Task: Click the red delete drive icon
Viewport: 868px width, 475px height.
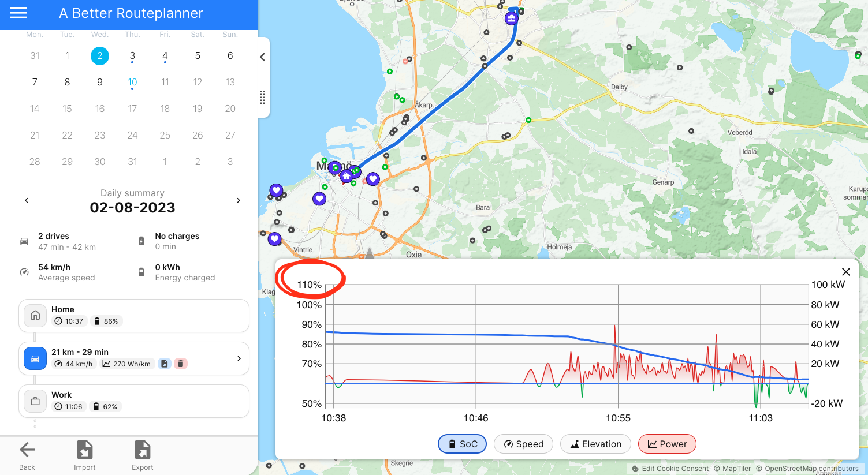Action: click(181, 364)
